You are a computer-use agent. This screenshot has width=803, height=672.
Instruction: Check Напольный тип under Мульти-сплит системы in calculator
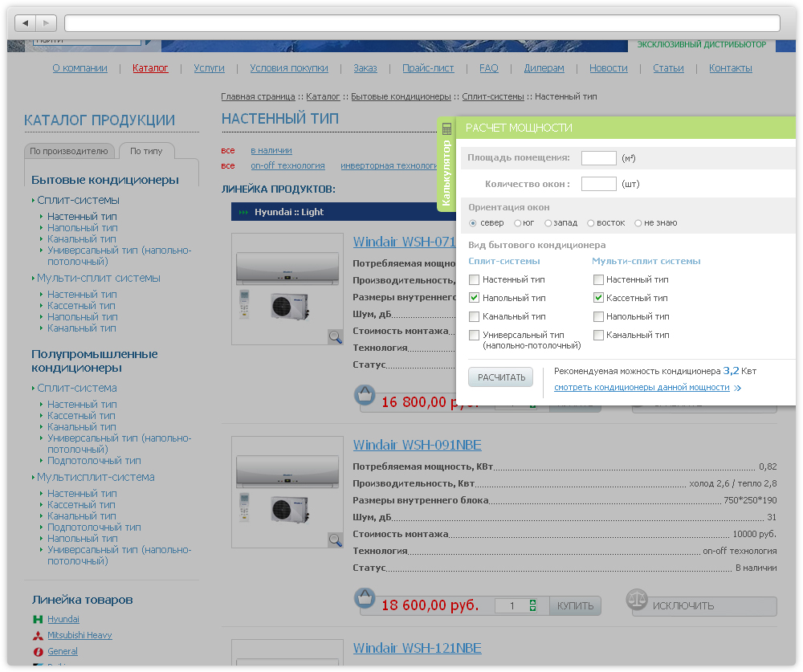pyautogui.click(x=598, y=316)
